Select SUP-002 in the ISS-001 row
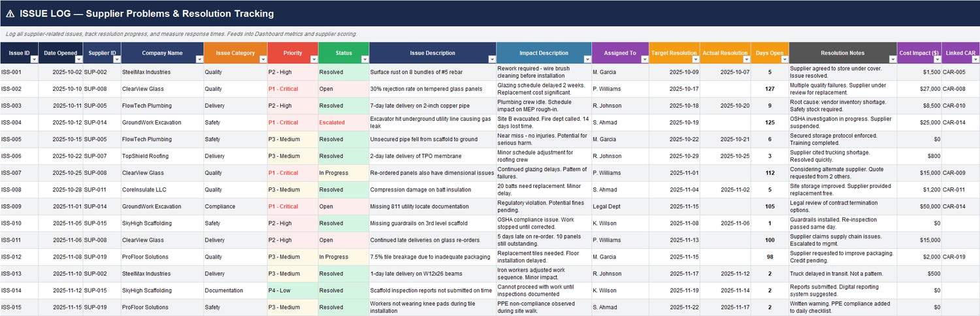The width and height of the screenshot is (980, 316). coord(102,72)
